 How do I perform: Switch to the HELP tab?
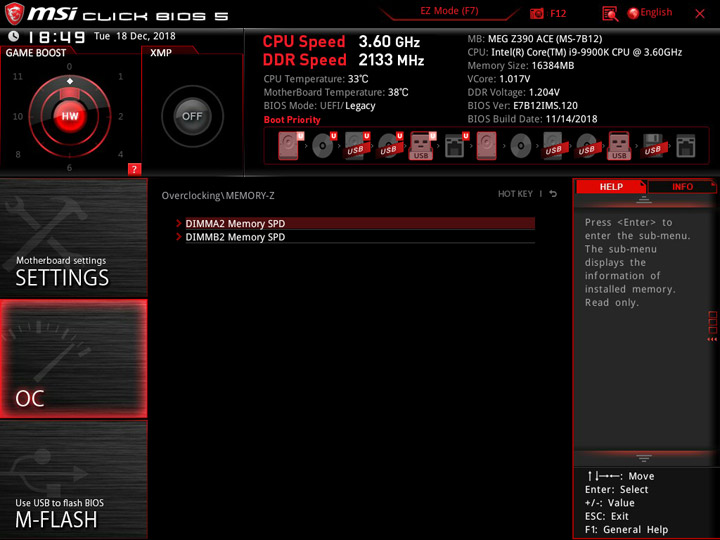[x=611, y=186]
